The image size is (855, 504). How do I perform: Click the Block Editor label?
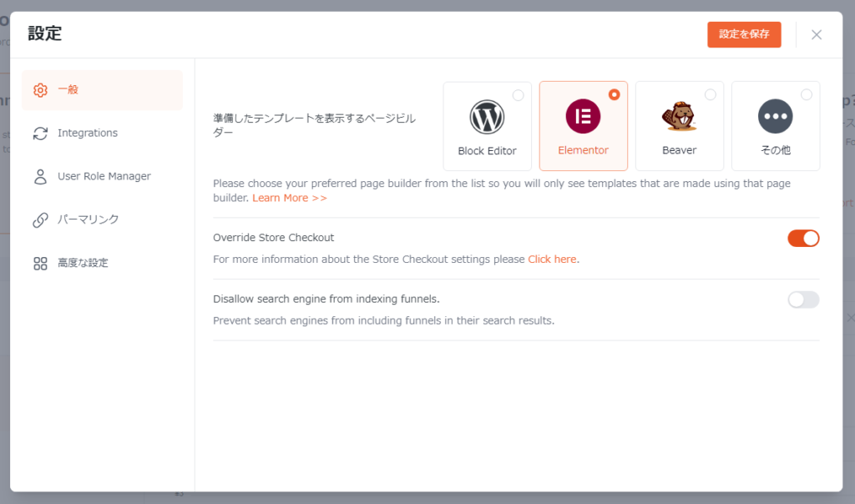pyautogui.click(x=487, y=151)
